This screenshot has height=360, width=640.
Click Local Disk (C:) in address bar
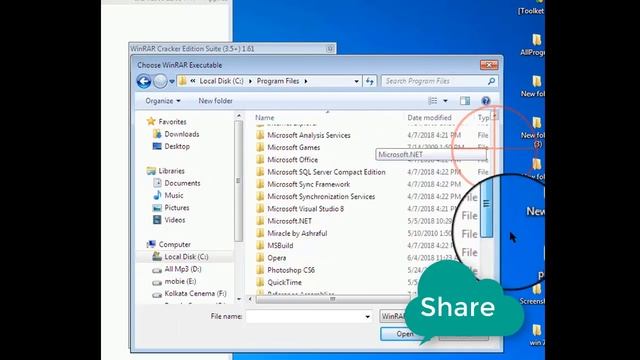[x=221, y=81]
